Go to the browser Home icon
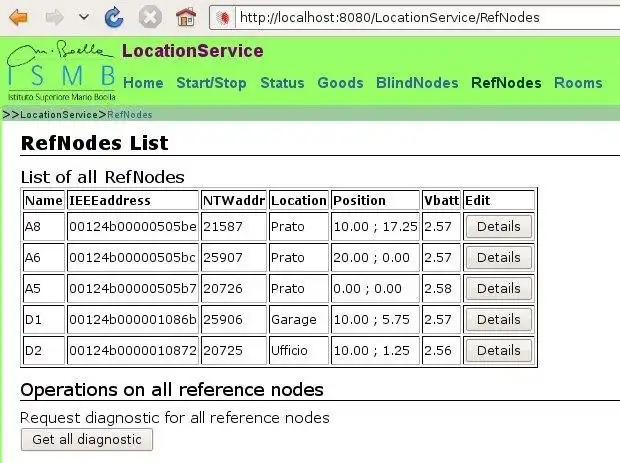The width and height of the screenshot is (620, 463). coord(186,17)
